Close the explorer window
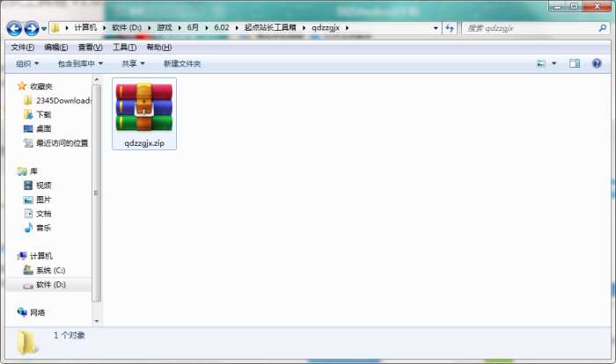This screenshot has width=616, height=364. point(597,6)
